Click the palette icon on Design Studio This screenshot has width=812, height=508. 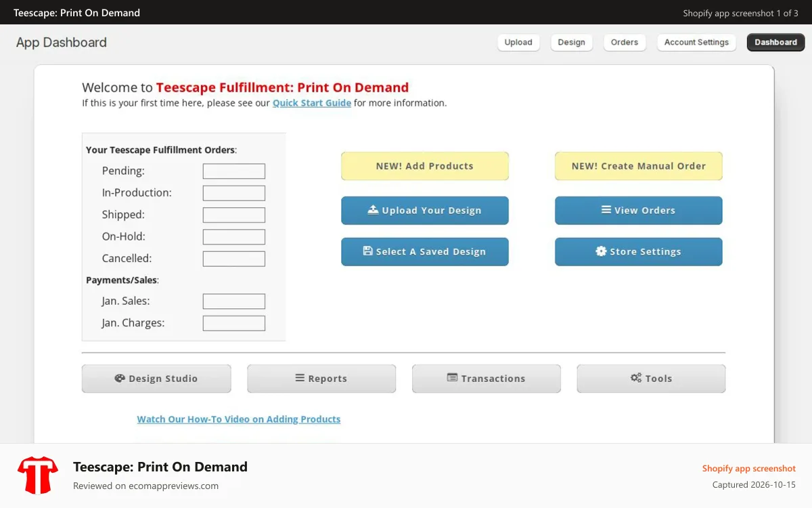coord(120,378)
